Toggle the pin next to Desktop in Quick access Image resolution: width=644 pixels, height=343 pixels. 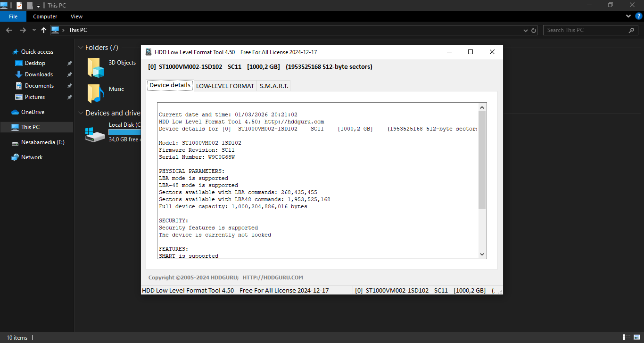pos(69,63)
